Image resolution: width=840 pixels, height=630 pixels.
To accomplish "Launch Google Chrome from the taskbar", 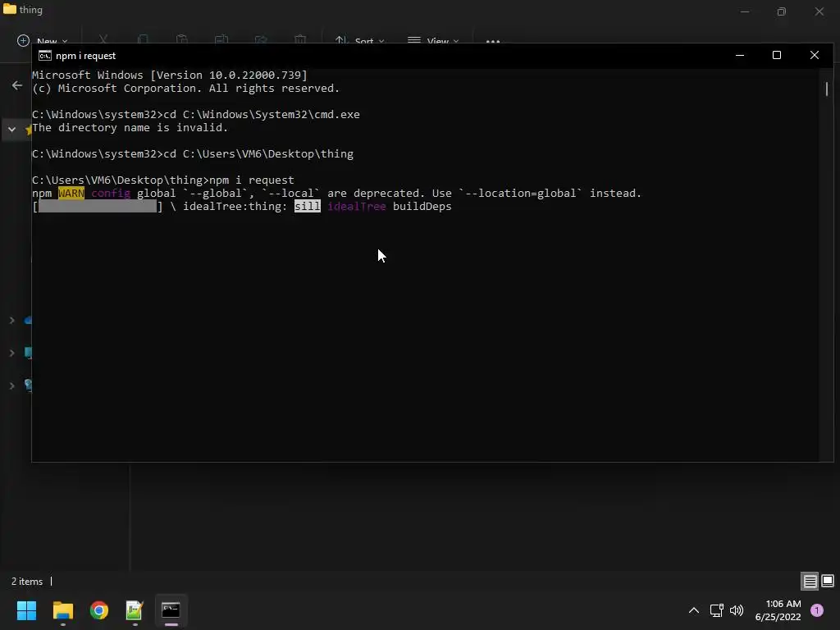I will [x=99, y=610].
